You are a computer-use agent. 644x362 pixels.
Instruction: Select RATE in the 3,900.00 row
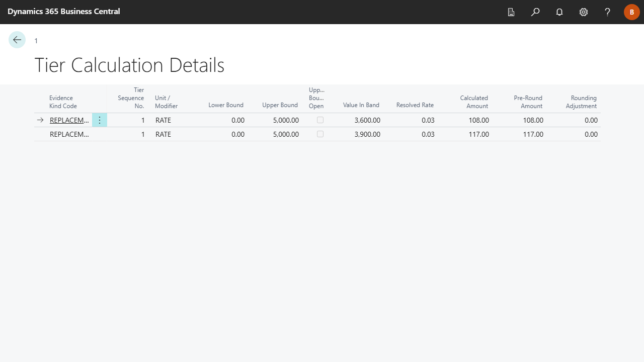pyautogui.click(x=163, y=134)
